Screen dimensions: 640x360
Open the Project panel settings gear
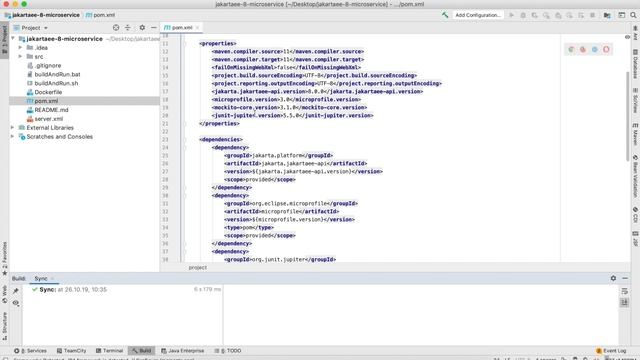click(142, 28)
